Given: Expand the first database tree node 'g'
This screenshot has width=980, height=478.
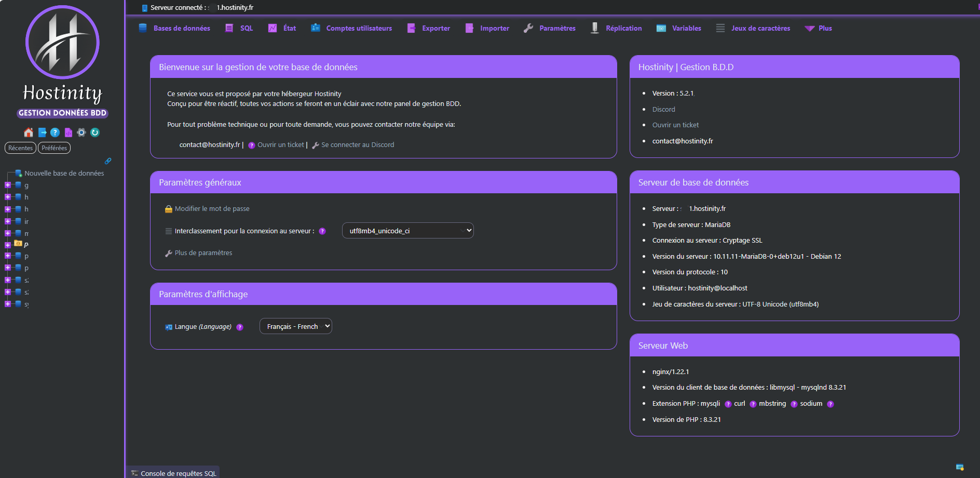Looking at the screenshot, I should click(x=8, y=185).
